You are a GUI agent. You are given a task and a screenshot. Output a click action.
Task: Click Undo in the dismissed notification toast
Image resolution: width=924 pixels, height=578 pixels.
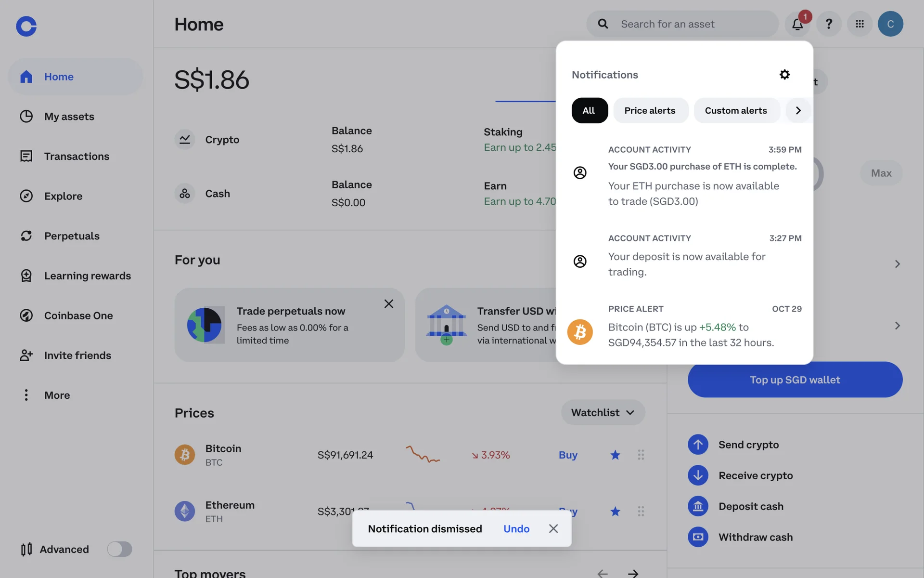coord(516,529)
